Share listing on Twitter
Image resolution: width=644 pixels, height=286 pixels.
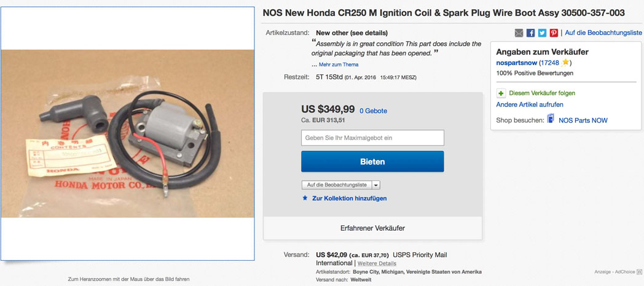(542, 33)
